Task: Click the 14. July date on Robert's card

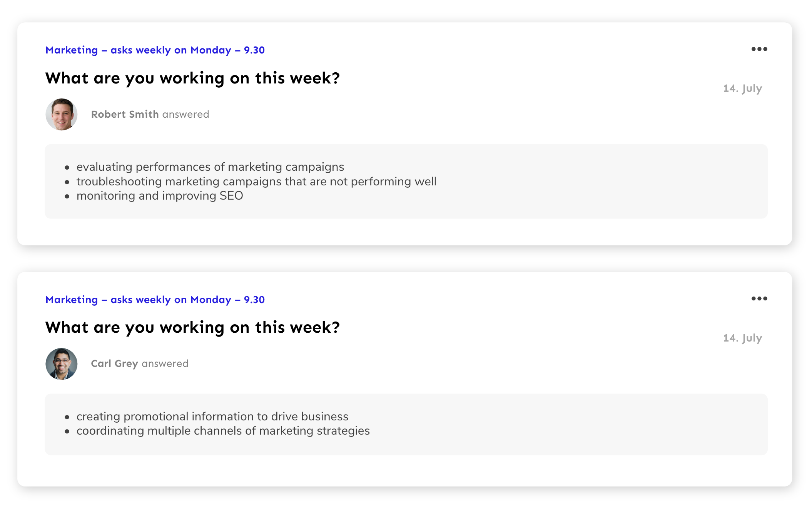Action: pyautogui.click(x=742, y=88)
